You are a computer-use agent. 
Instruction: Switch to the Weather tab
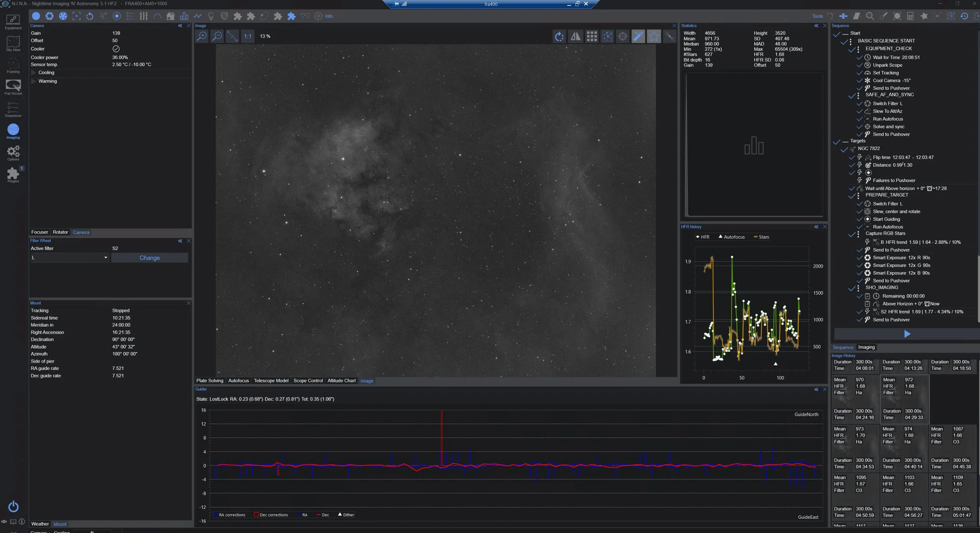point(40,524)
